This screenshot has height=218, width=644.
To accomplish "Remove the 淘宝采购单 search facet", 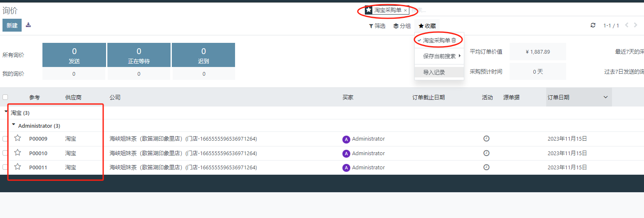I will [x=405, y=10].
